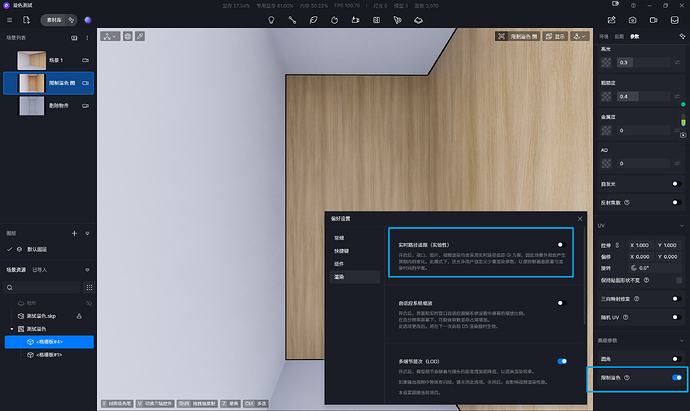Update camera for 场景 1
The height and width of the screenshot is (411, 690).
(x=85, y=60)
